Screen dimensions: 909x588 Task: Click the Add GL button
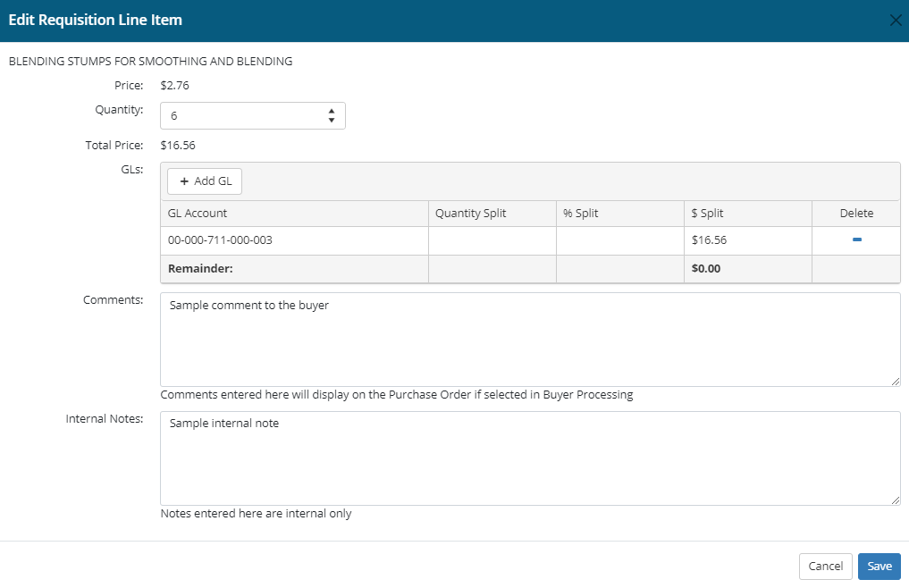point(205,181)
